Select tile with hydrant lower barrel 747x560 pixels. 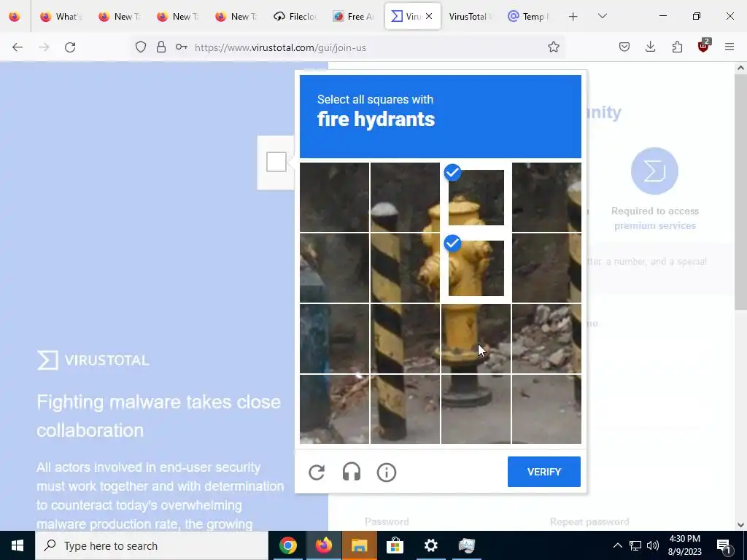point(476,338)
